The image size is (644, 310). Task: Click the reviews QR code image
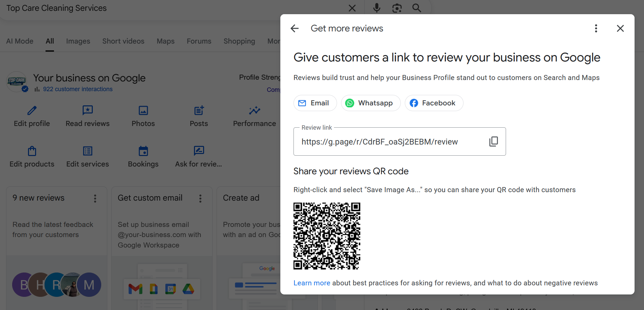(327, 236)
